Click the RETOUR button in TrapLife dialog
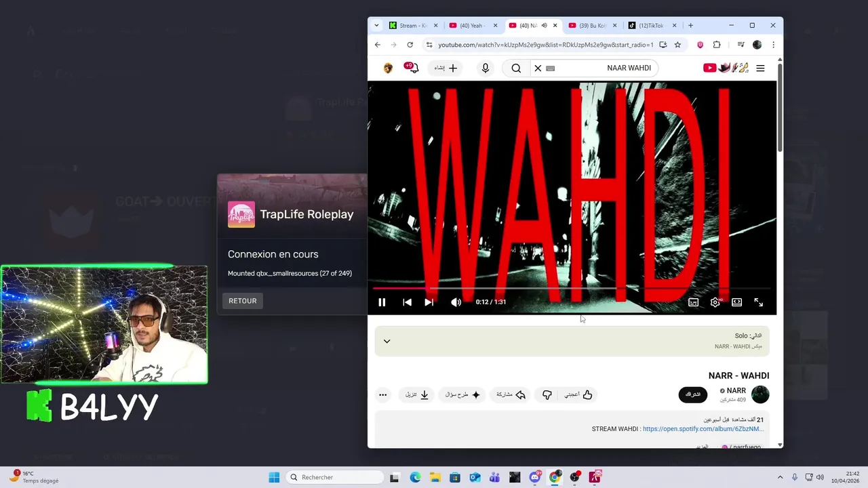Image resolution: width=868 pixels, height=488 pixels. click(x=242, y=301)
